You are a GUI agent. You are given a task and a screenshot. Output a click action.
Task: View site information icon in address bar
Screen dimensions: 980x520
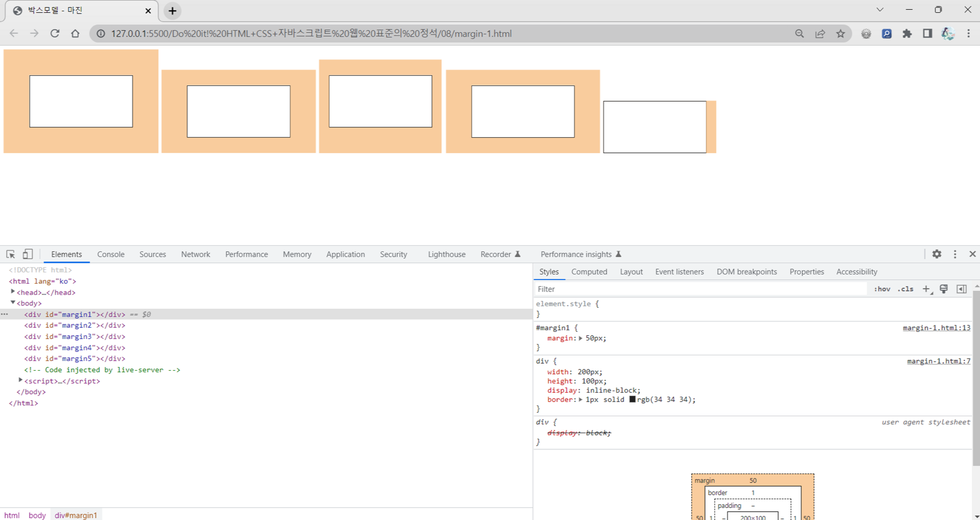(101, 33)
